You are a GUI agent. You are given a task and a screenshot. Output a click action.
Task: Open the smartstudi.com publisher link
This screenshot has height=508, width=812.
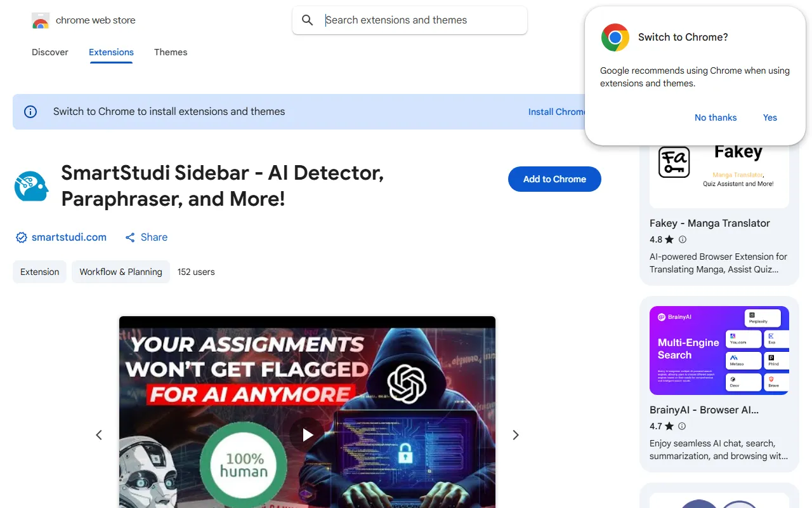(69, 237)
